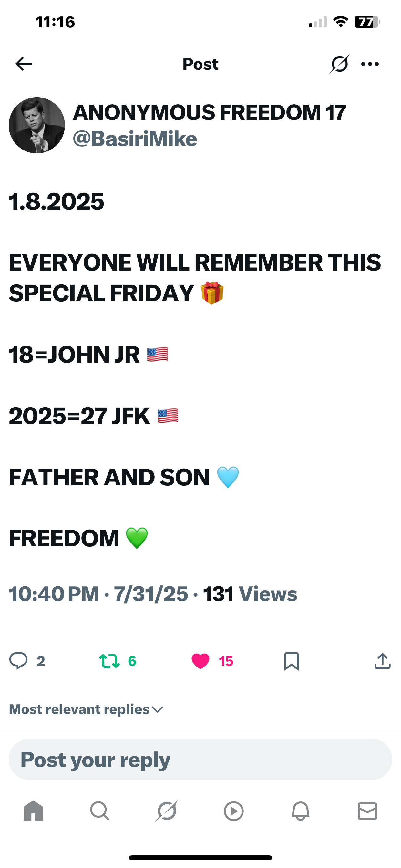This screenshot has height=868, width=401.
Task: Open the search magnifier tab
Action: pos(100,811)
